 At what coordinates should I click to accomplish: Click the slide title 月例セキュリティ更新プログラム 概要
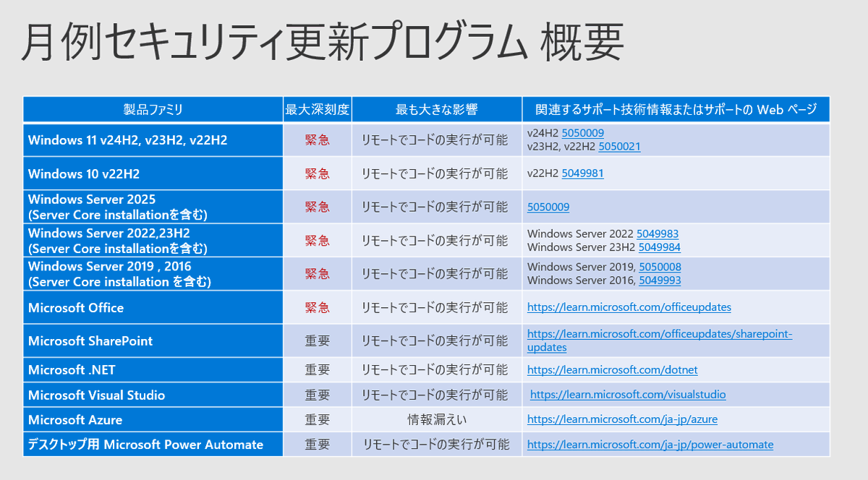click(x=322, y=43)
